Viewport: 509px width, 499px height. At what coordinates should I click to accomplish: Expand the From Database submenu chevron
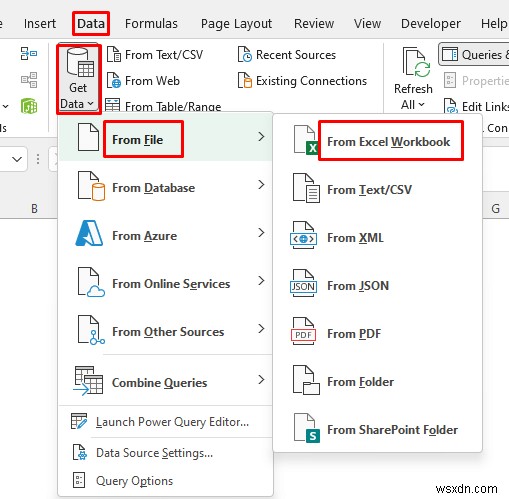[261, 185]
